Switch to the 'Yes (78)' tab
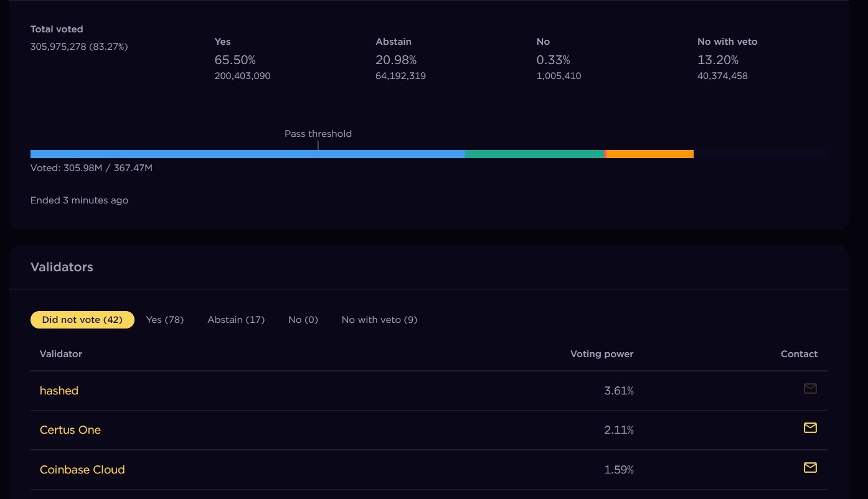868x499 pixels. (165, 320)
